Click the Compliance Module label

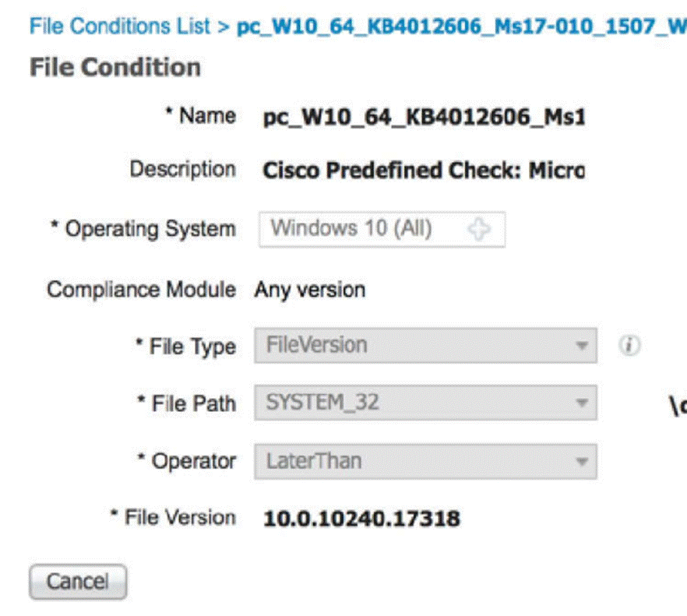[141, 290]
